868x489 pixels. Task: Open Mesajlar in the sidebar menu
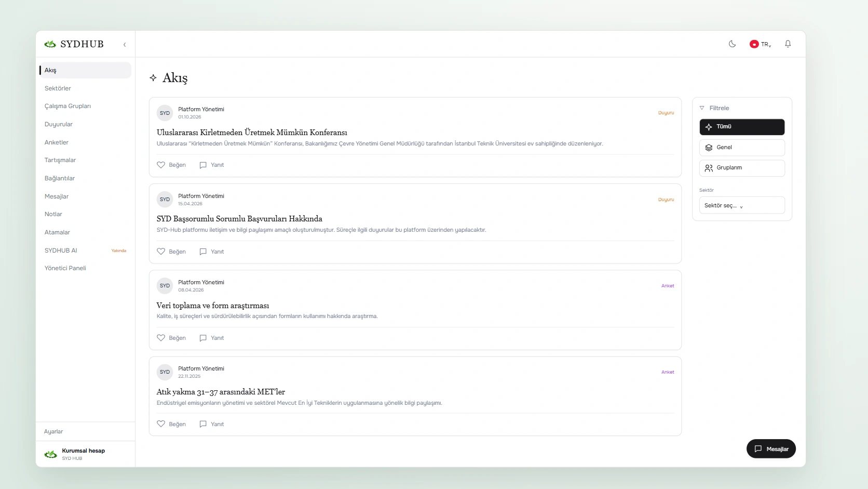[x=85, y=196]
